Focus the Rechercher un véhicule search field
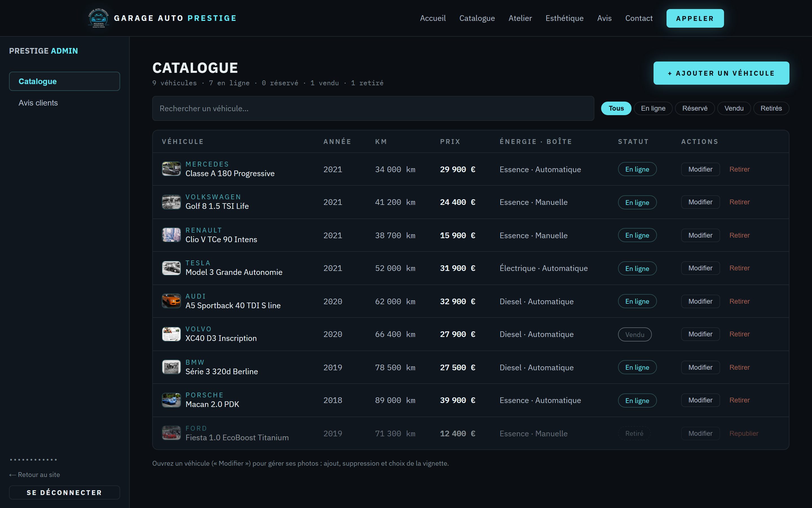Viewport: 812px width, 508px height. (x=373, y=109)
